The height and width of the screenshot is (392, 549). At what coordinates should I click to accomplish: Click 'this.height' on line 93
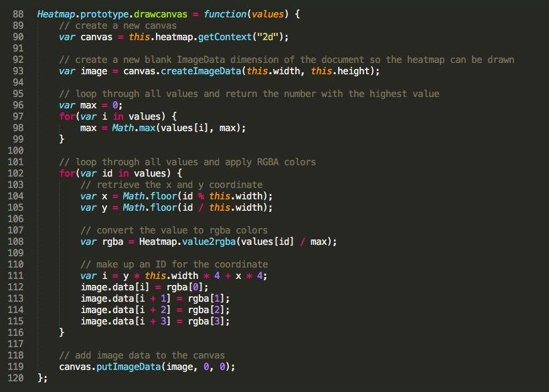coord(340,71)
